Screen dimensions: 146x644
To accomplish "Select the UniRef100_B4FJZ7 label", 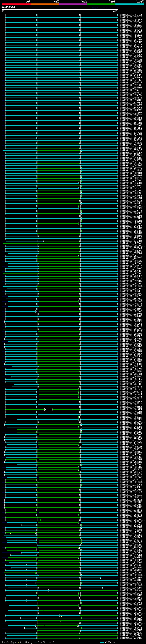I will click(131, 135).
